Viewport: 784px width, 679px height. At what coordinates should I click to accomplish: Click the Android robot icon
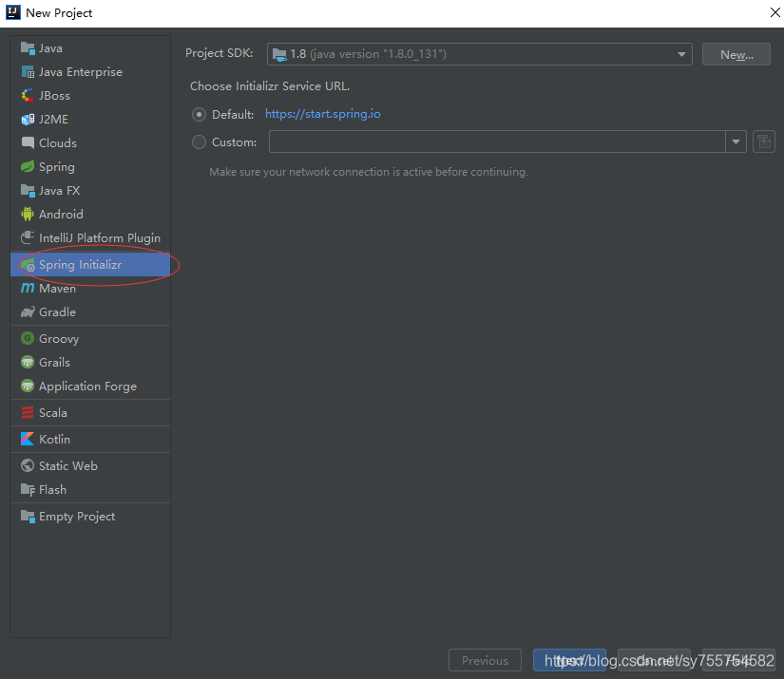[x=28, y=214]
